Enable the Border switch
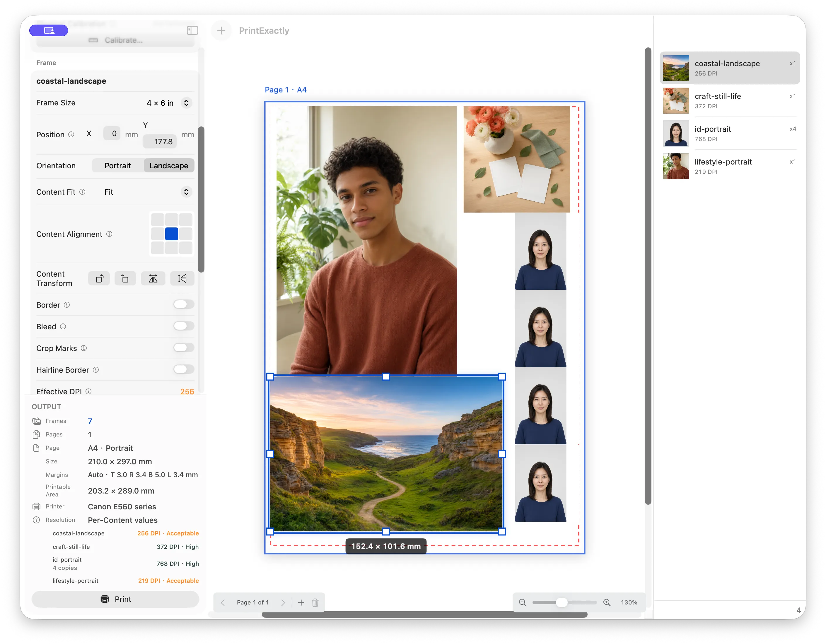Screen dimensions: 826x644 click(x=184, y=304)
